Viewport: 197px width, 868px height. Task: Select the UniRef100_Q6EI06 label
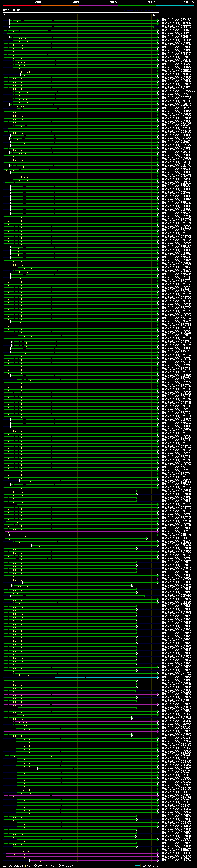pos(177,535)
